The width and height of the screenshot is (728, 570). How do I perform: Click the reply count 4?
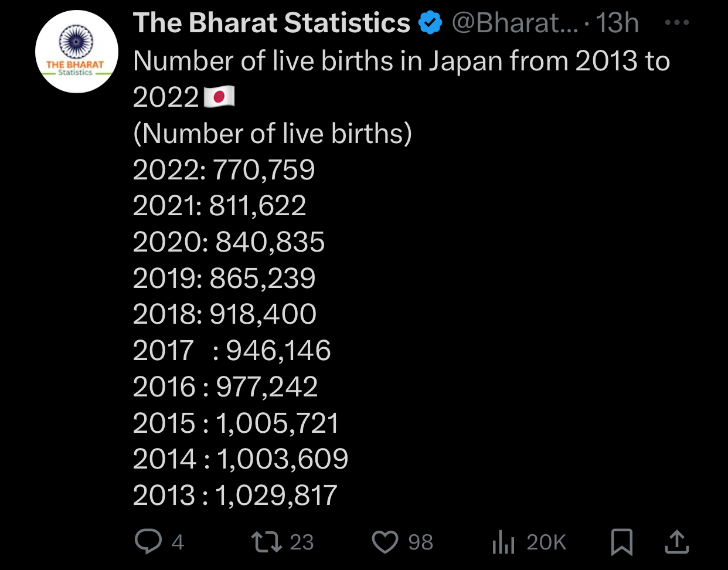pos(178,542)
